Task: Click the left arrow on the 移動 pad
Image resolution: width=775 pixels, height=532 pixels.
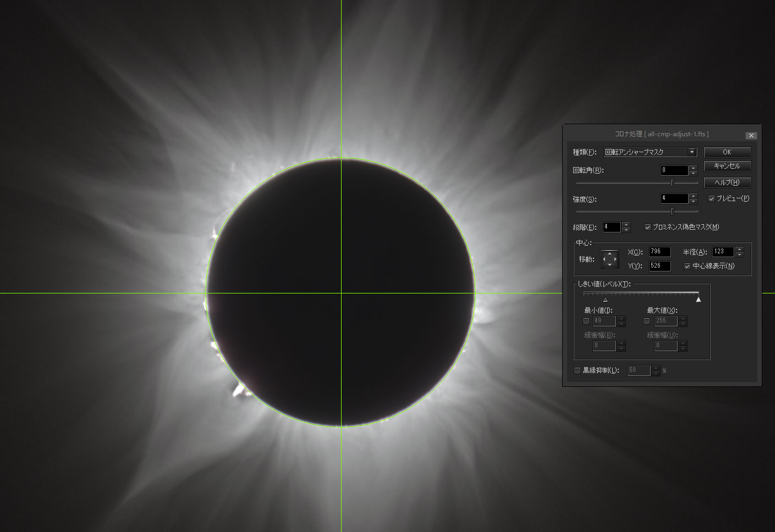Action: [604, 259]
